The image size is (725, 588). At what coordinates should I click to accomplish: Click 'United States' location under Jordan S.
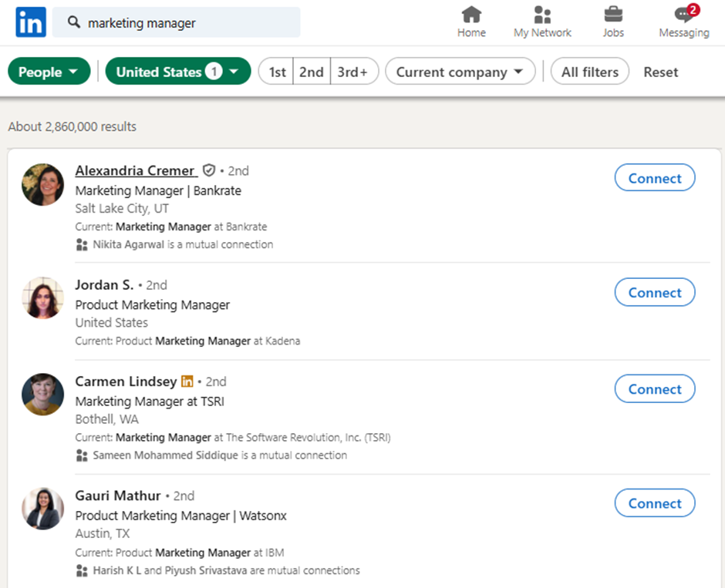click(x=111, y=322)
